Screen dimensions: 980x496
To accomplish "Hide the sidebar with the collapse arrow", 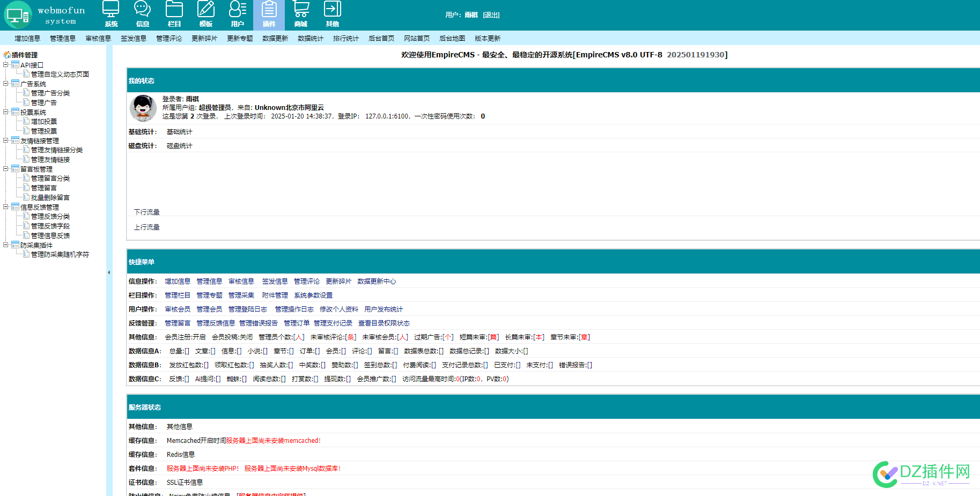I will point(109,272).
